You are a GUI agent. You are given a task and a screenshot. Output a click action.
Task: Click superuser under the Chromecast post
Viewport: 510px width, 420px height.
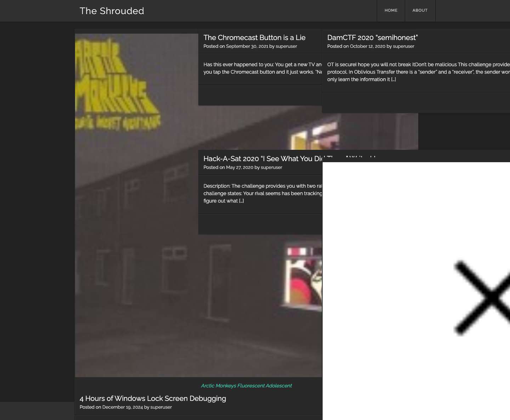point(286,46)
